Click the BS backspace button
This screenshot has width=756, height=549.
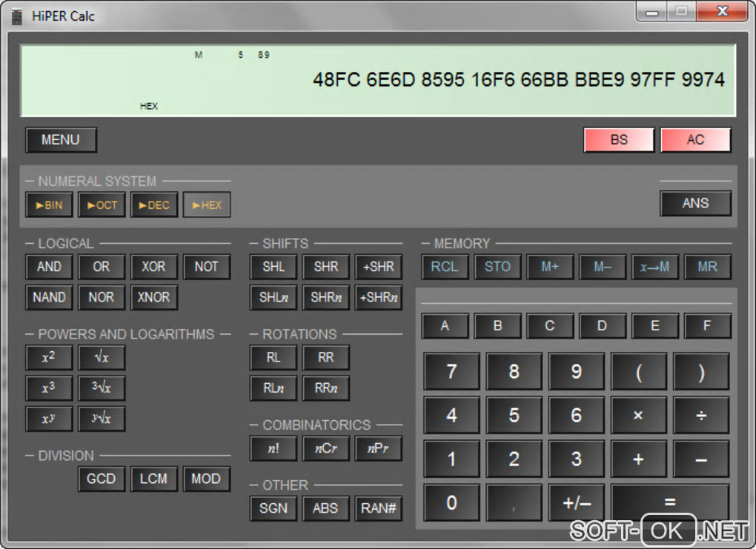pyautogui.click(x=619, y=140)
